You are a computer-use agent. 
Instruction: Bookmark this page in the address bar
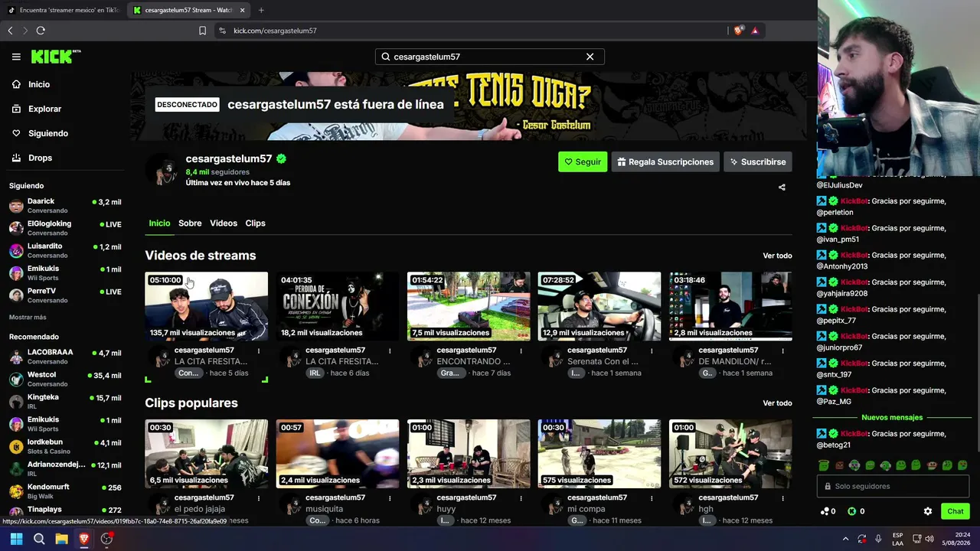coord(202,31)
